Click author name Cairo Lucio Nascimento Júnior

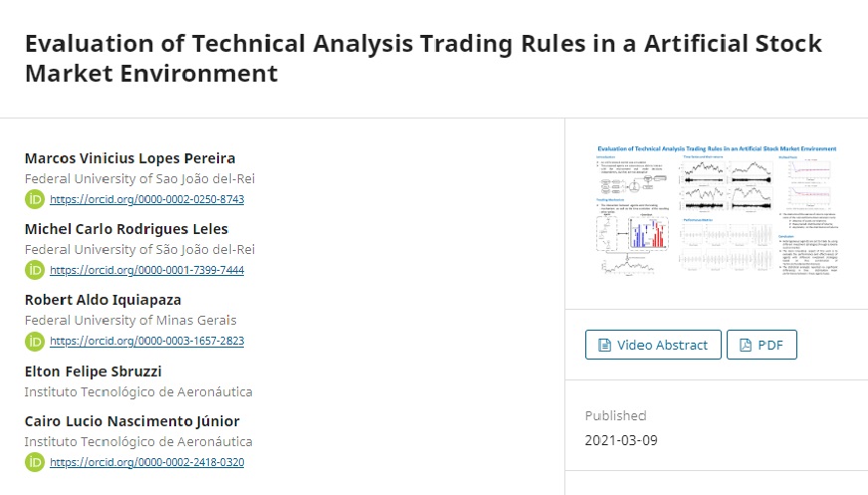tap(131, 421)
